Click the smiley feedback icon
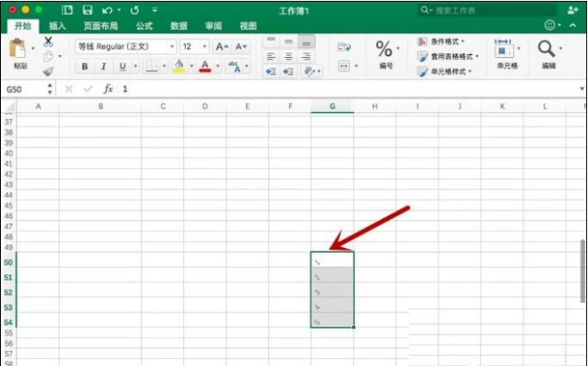588x366 pixels. [550, 25]
